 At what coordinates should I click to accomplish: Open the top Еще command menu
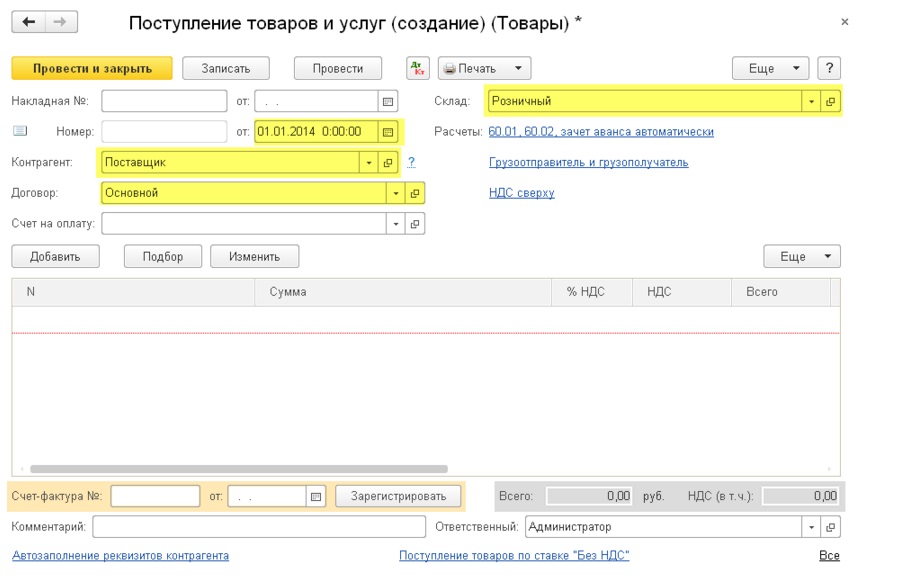click(770, 68)
